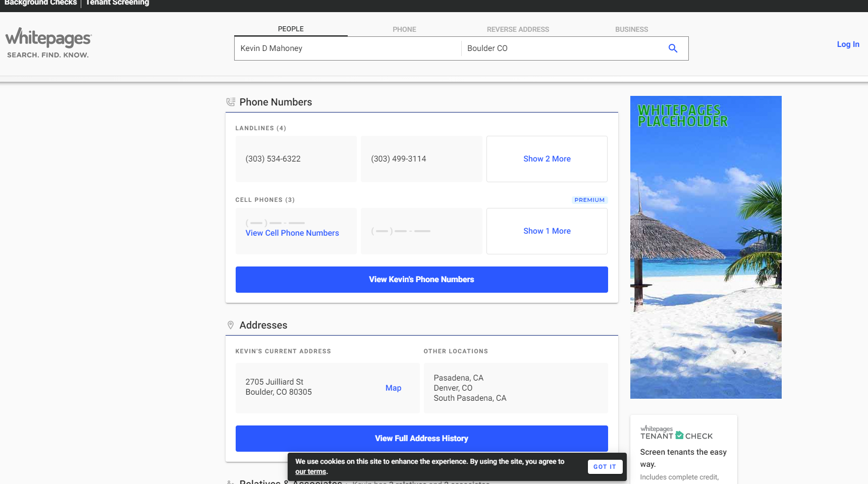This screenshot has width=868, height=484.
Task: Dismiss cookie notice with Got It
Action: 605,467
